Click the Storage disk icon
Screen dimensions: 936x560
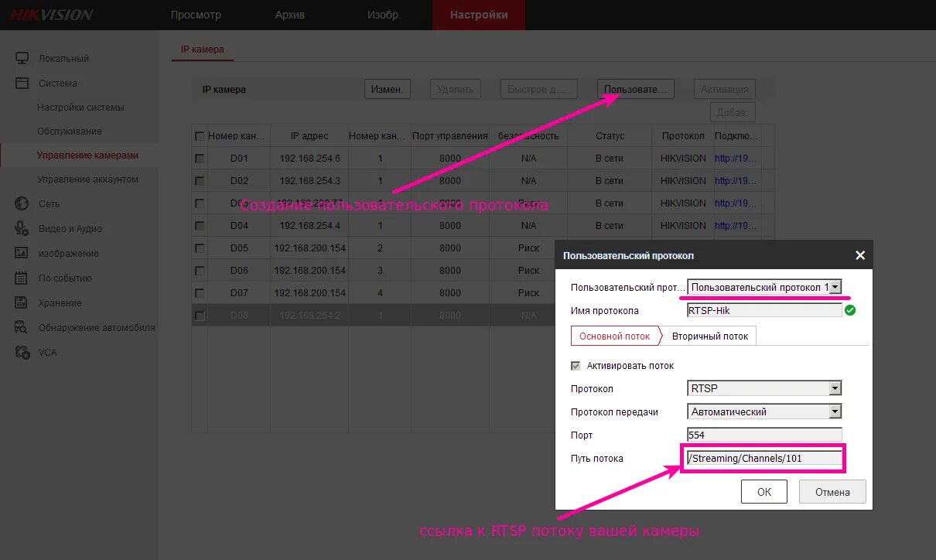tap(22, 302)
